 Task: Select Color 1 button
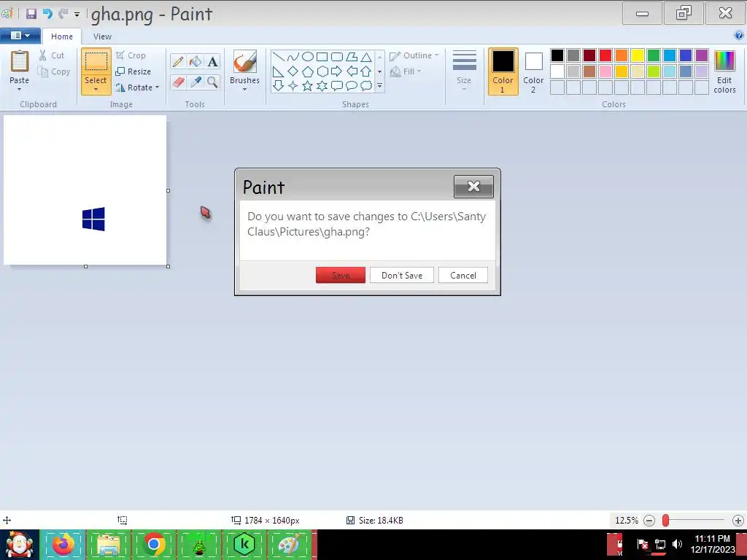[503, 71]
